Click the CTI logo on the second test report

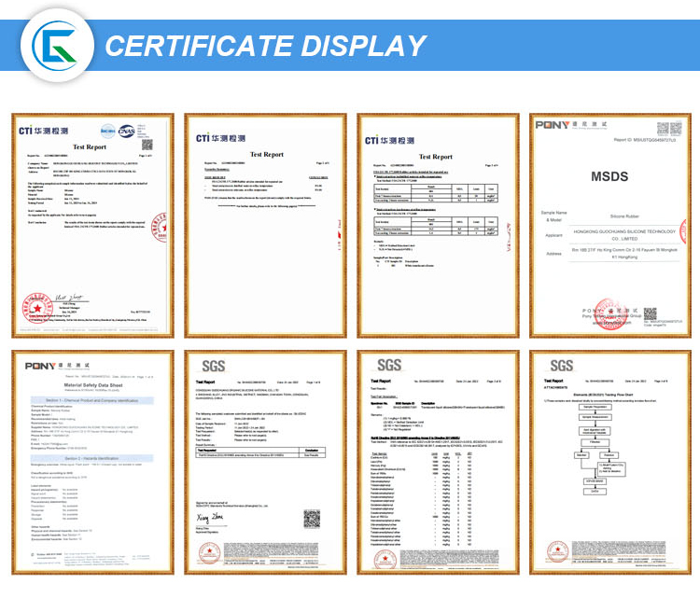(217, 138)
